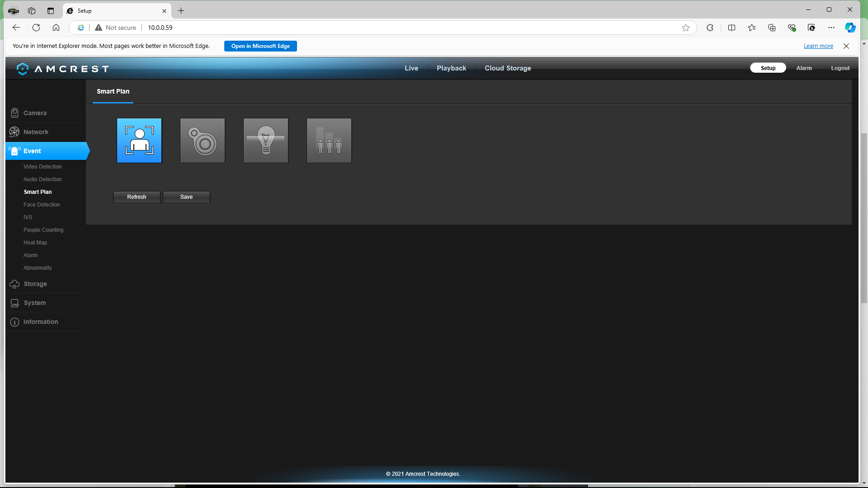Open Video Detection submenu item
The image size is (868, 488).
[42, 167]
